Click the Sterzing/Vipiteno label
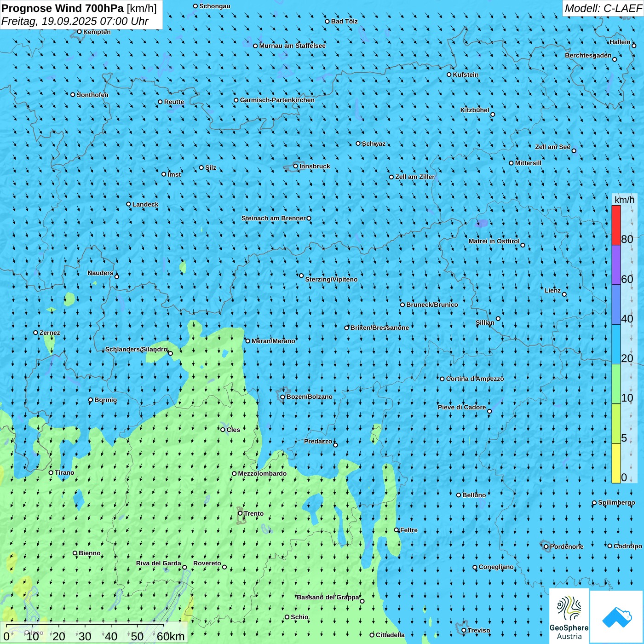 pyautogui.click(x=331, y=279)
